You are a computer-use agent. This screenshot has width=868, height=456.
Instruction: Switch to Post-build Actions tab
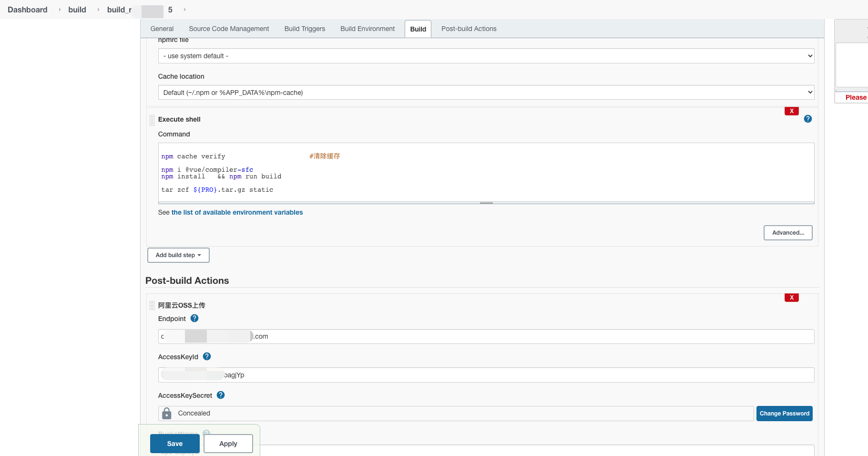pyautogui.click(x=469, y=29)
